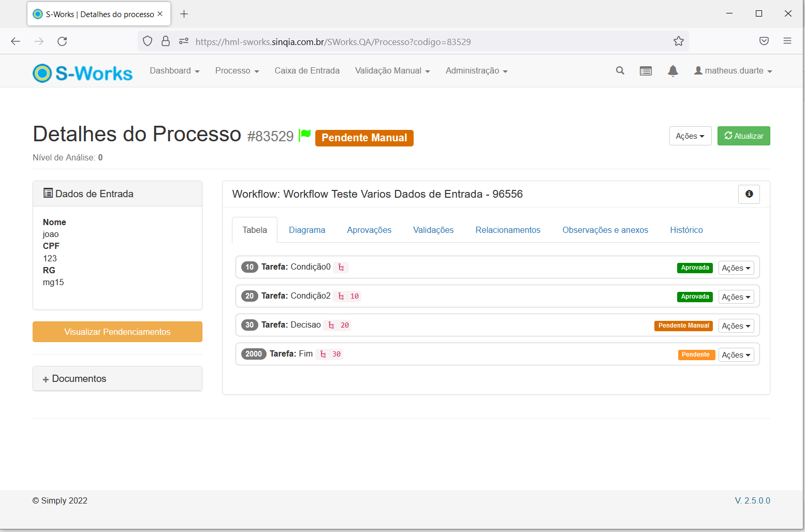
Task: Open the Ações dropdown beside Atualizar
Action: pyautogui.click(x=690, y=136)
